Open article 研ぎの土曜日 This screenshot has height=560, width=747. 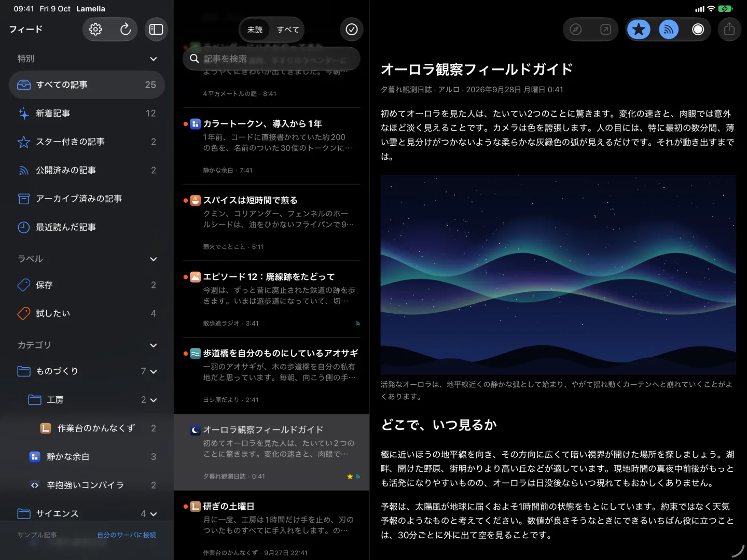click(x=271, y=525)
